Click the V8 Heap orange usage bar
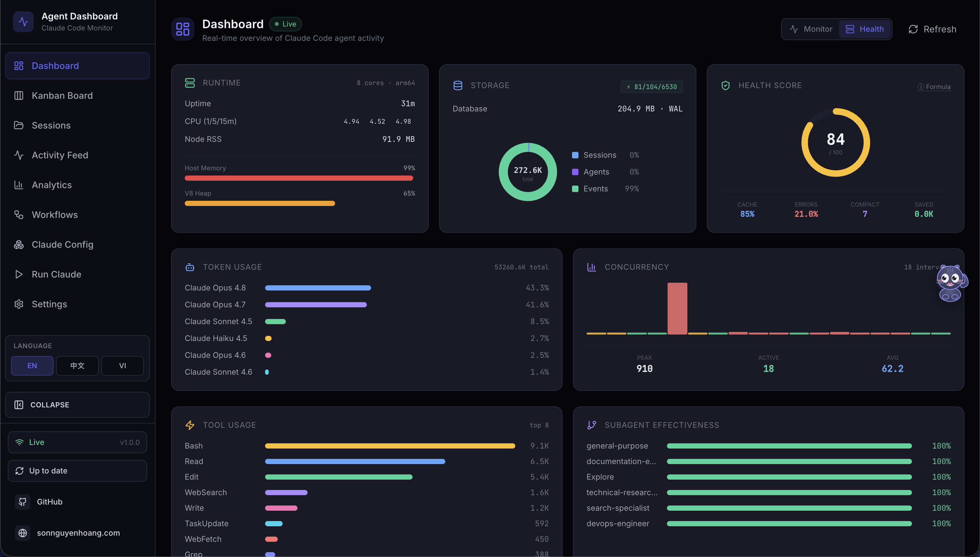This screenshot has width=980, height=557. click(260, 203)
